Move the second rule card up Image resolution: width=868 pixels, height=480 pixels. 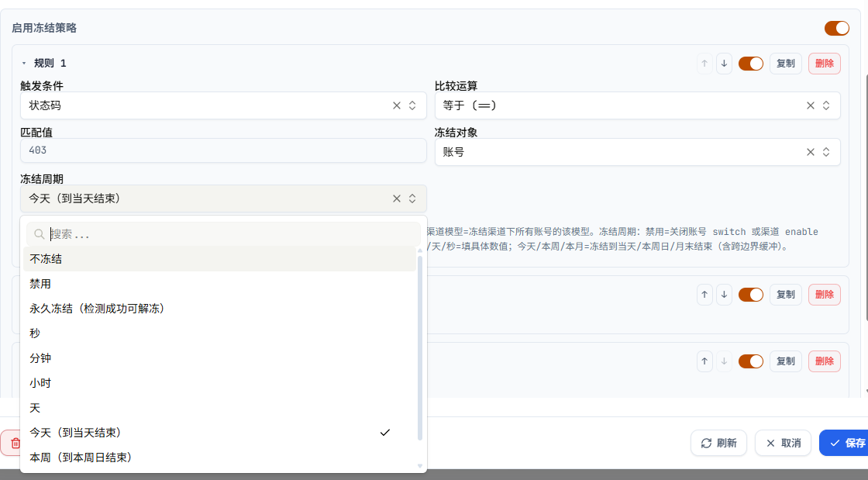[x=704, y=295]
